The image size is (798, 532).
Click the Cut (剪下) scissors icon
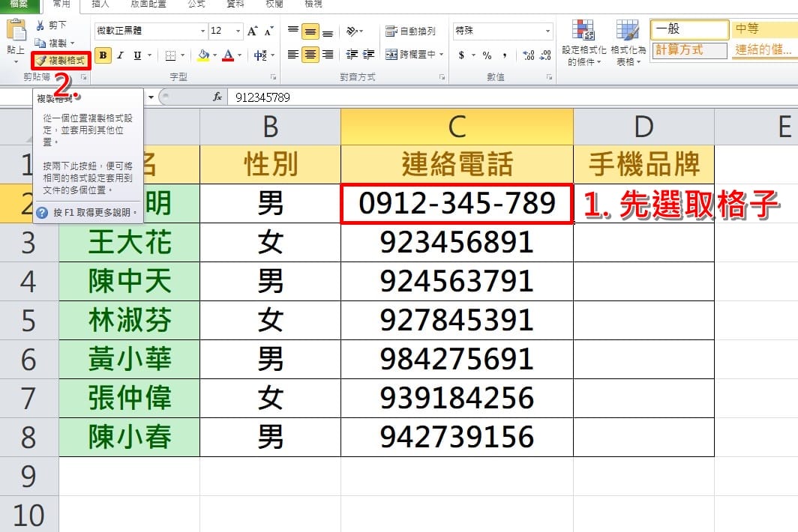coord(40,25)
